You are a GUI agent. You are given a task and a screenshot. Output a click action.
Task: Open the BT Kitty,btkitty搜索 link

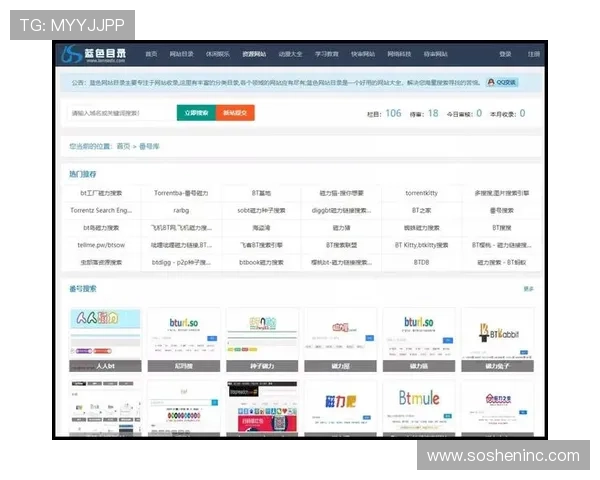pyautogui.click(x=422, y=245)
